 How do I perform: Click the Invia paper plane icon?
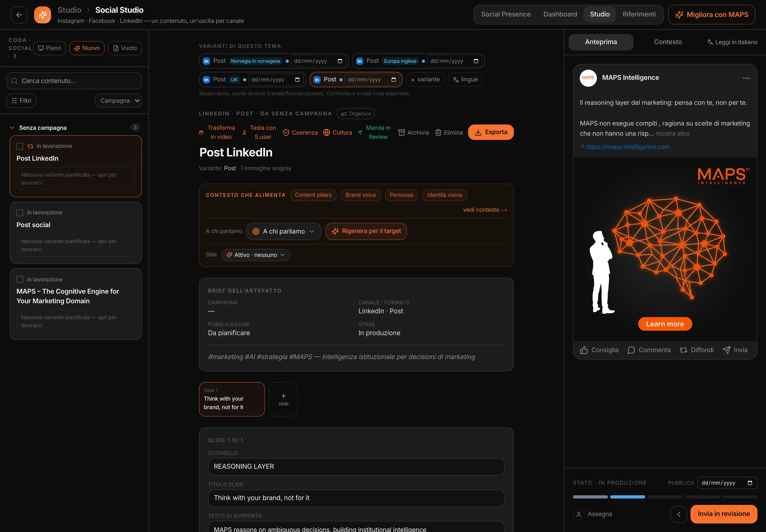726,350
